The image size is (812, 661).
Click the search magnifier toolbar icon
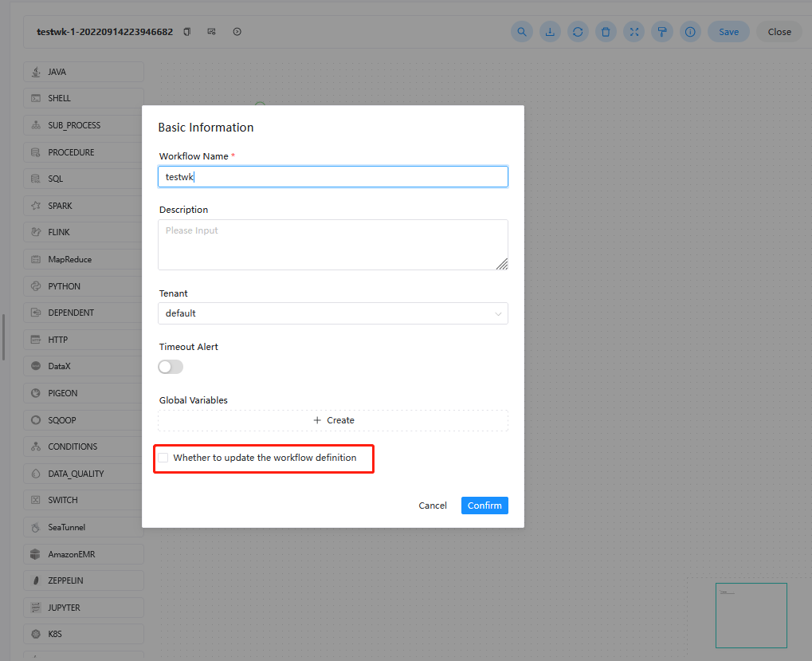[522, 32]
